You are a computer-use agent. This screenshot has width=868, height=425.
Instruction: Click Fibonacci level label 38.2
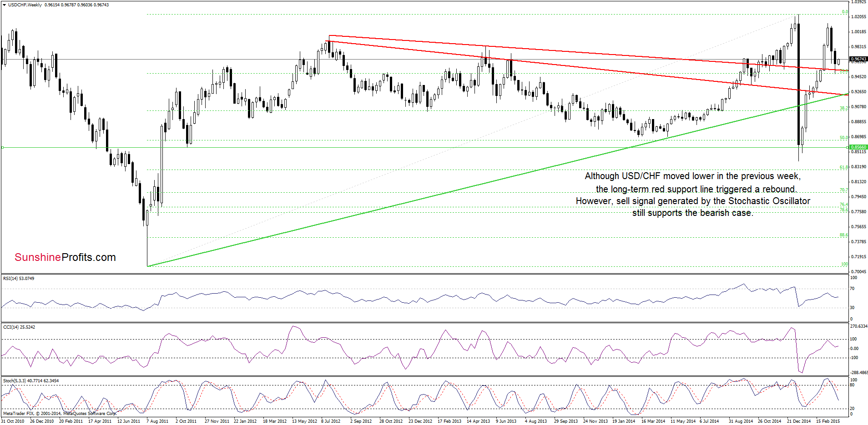(x=843, y=108)
